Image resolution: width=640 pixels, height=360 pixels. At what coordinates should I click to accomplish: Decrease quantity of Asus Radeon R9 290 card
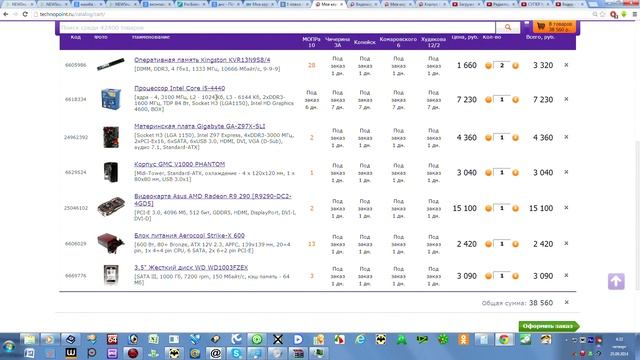click(488, 208)
